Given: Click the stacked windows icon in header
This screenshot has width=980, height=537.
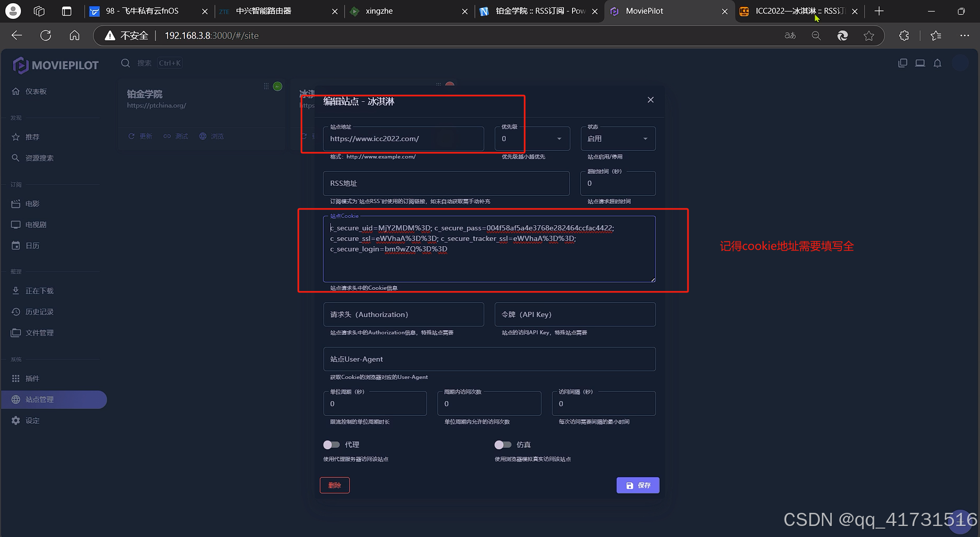Looking at the screenshot, I should click(x=903, y=63).
